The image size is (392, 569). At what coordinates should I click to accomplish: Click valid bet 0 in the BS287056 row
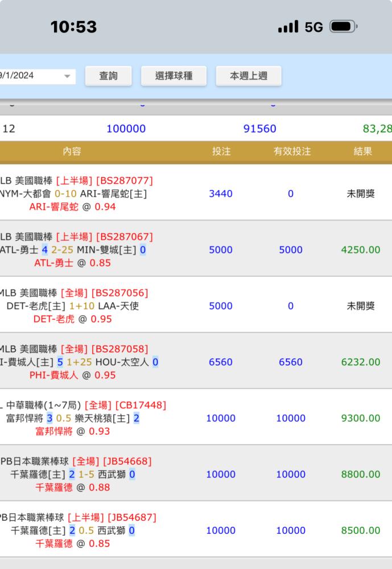291,306
